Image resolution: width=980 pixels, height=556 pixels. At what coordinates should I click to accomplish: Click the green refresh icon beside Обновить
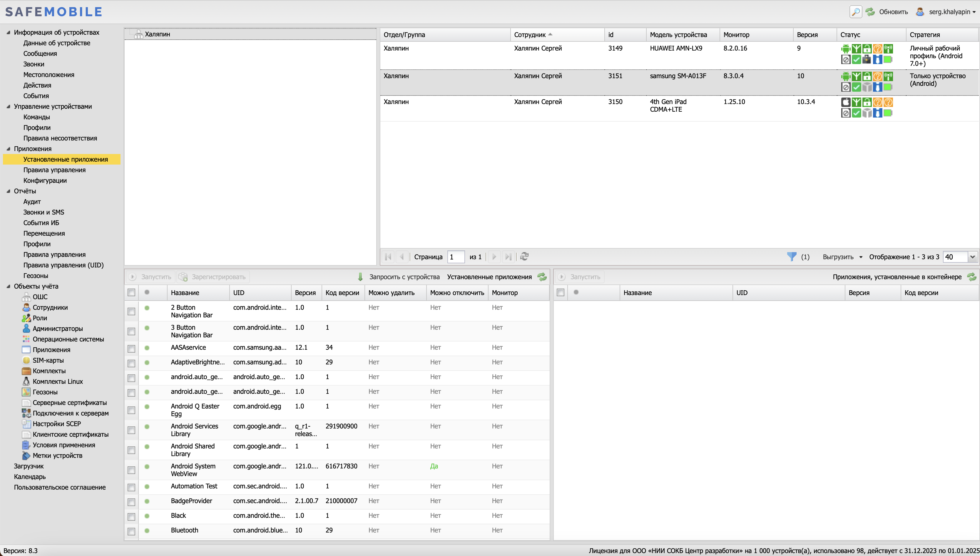[x=870, y=12]
